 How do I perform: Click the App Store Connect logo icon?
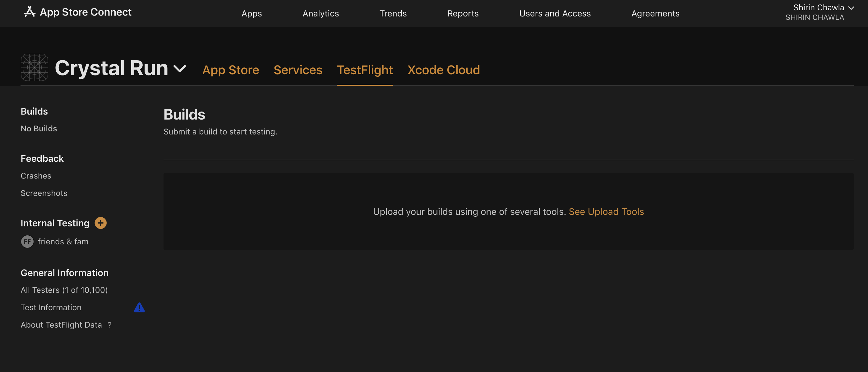point(30,12)
